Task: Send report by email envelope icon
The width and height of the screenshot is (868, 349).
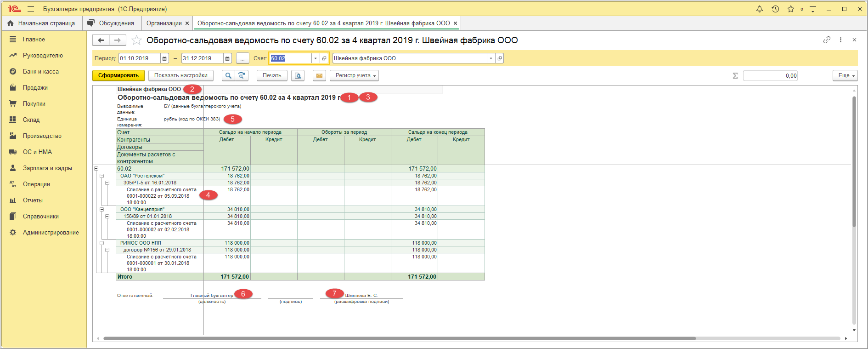Action: click(319, 75)
